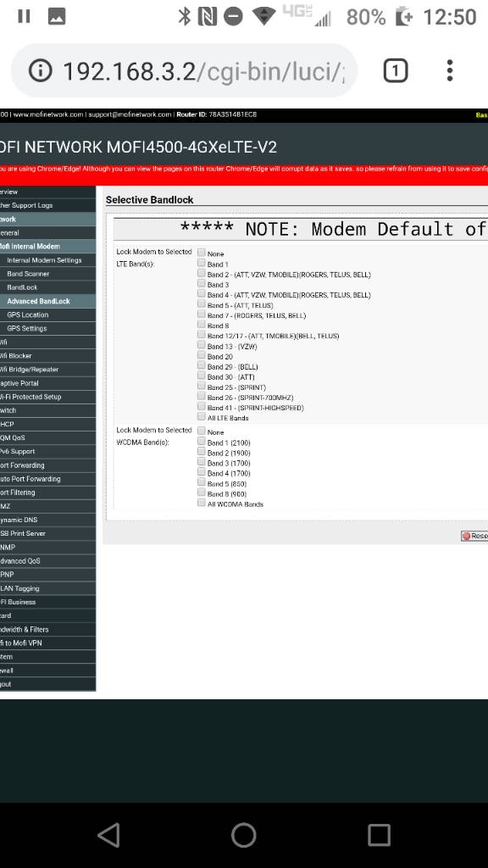
Task: Check LTE Band 8 checkbox
Action: tap(202, 325)
